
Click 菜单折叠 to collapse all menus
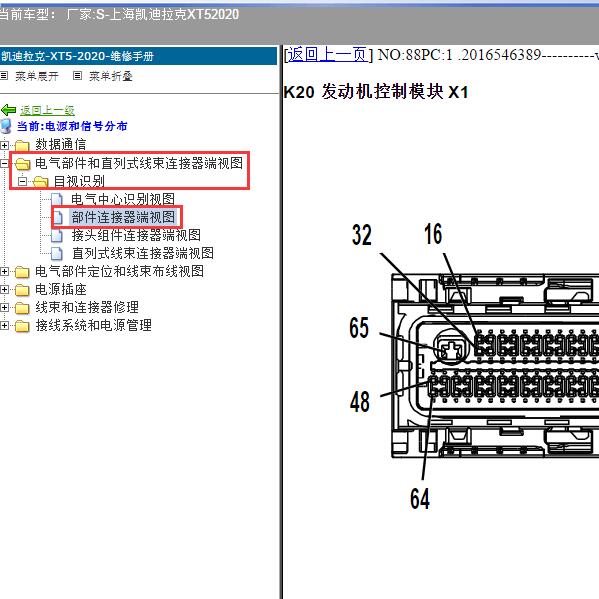coord(111,76)
